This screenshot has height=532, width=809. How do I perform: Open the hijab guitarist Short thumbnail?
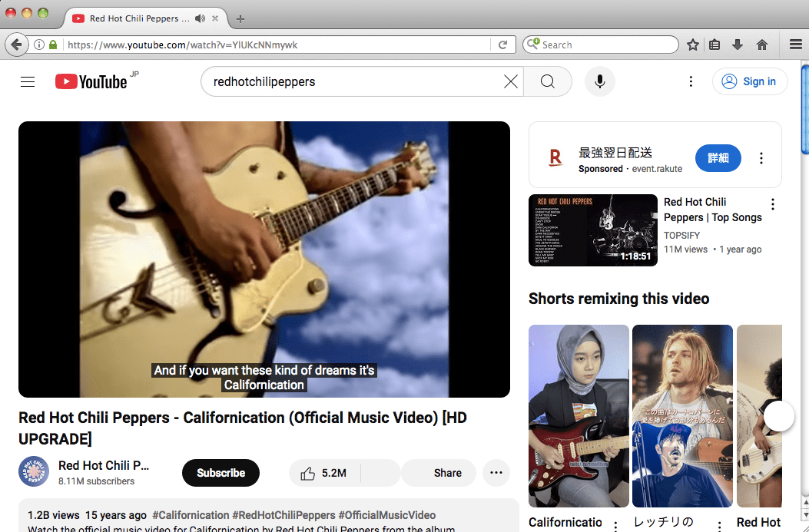pyautogui.click(x=579, y=416)
